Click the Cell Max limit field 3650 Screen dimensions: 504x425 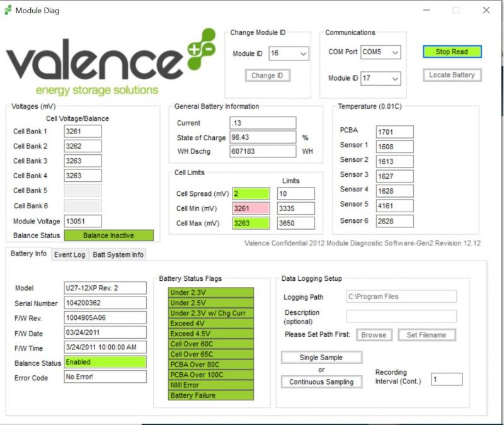coord(296,224)
